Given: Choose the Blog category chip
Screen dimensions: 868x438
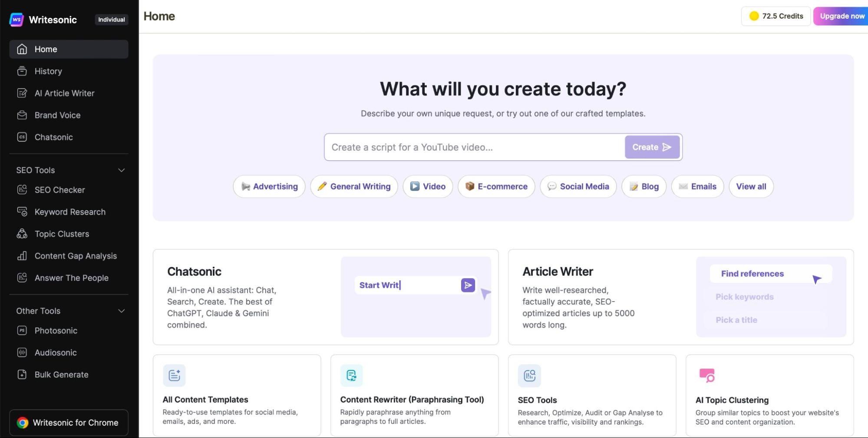Looking at the screenshot, I should [x=644, y=186].
